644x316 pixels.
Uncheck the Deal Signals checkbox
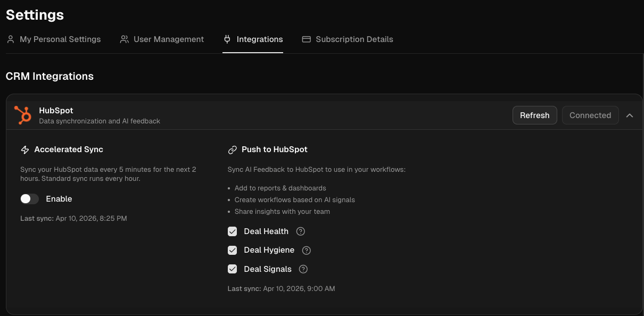(x=233, y=269)
